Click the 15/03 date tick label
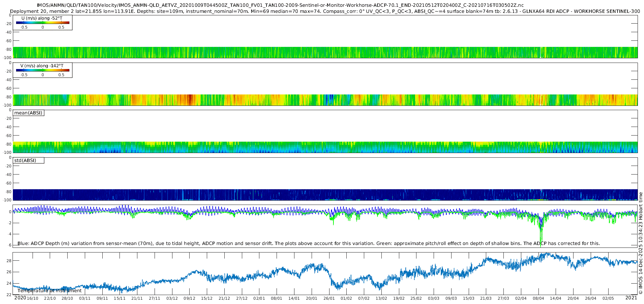The width and height of the screenshot is (644, 304). click(468, 298)
